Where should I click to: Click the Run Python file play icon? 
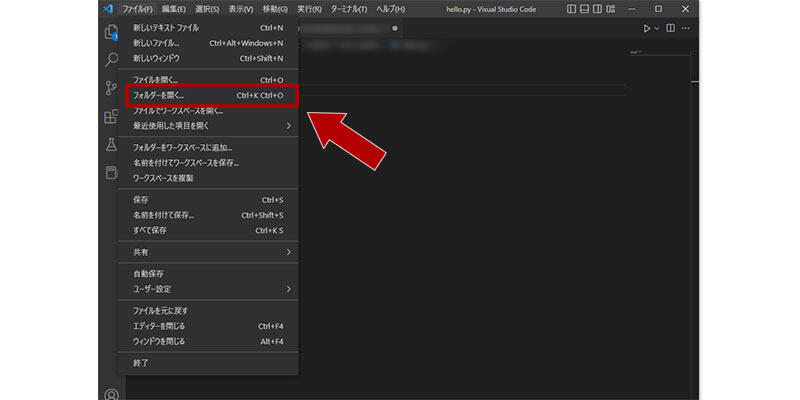tap(647, 28)
